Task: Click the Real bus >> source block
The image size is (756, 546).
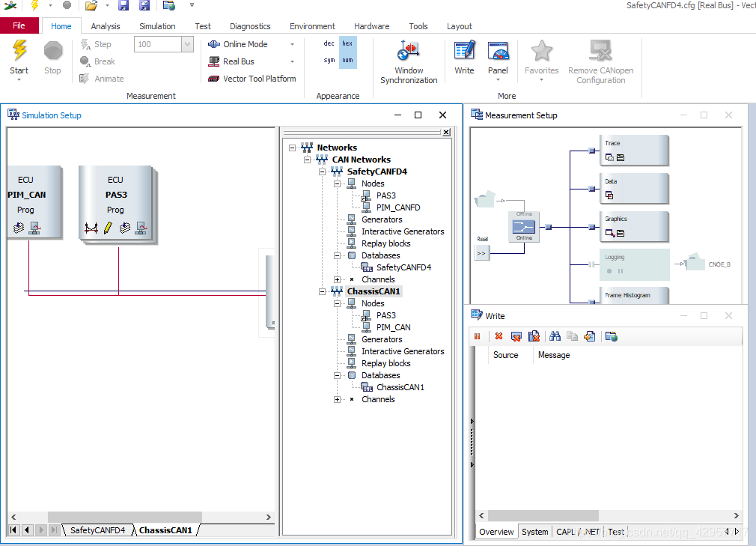Action: (481, 253)
